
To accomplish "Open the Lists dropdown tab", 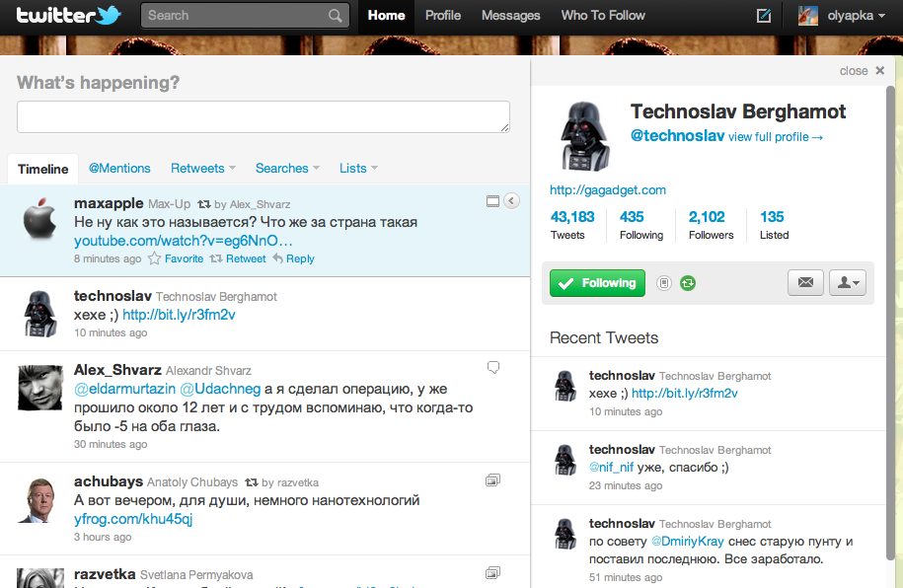I will coord(358,168).
